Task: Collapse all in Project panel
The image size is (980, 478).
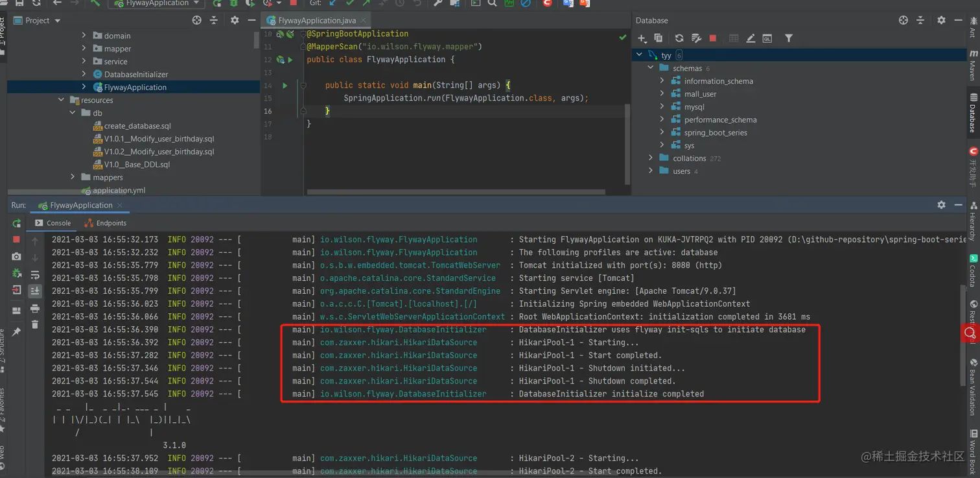Action: click(214, 20)
